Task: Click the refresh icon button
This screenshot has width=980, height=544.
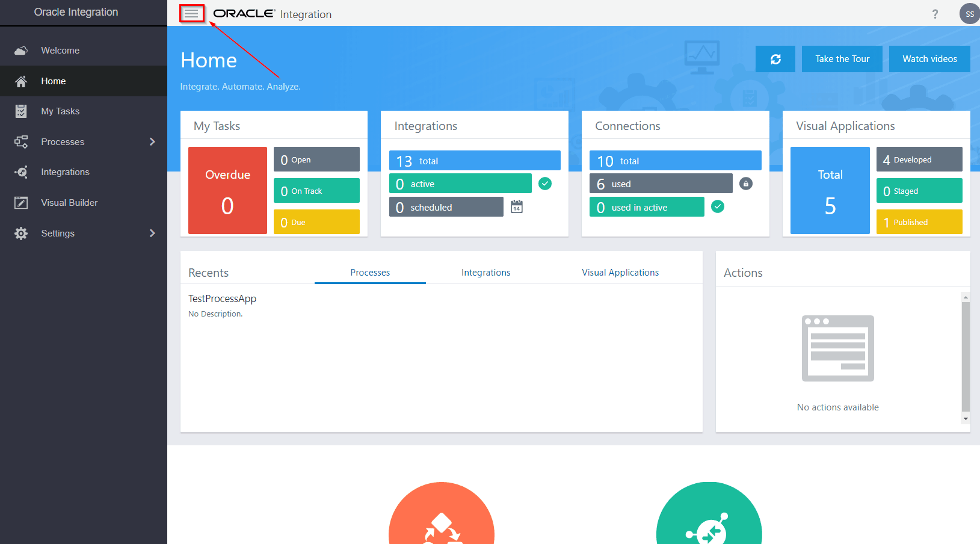Action: [775, 59]
